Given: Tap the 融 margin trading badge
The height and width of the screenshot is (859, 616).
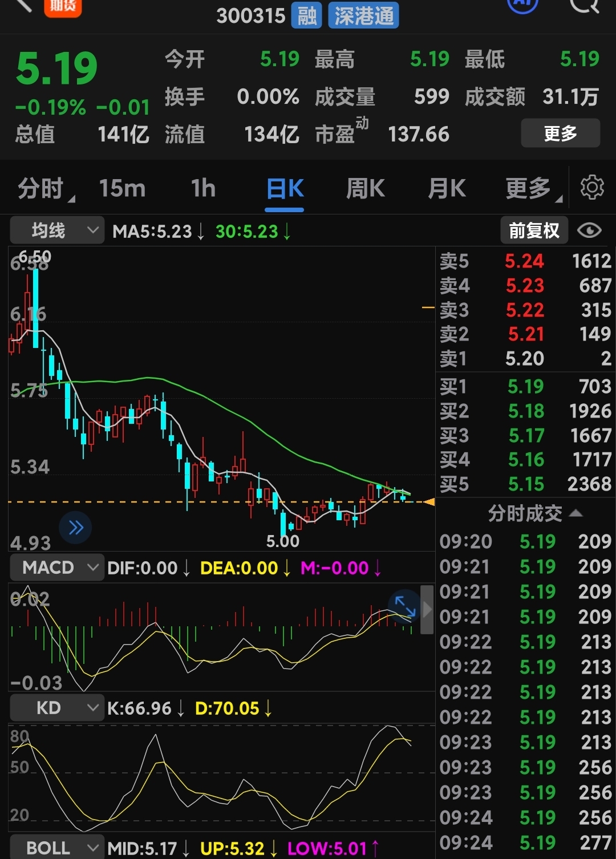Looking at the screenshot, I should point(306,15).
